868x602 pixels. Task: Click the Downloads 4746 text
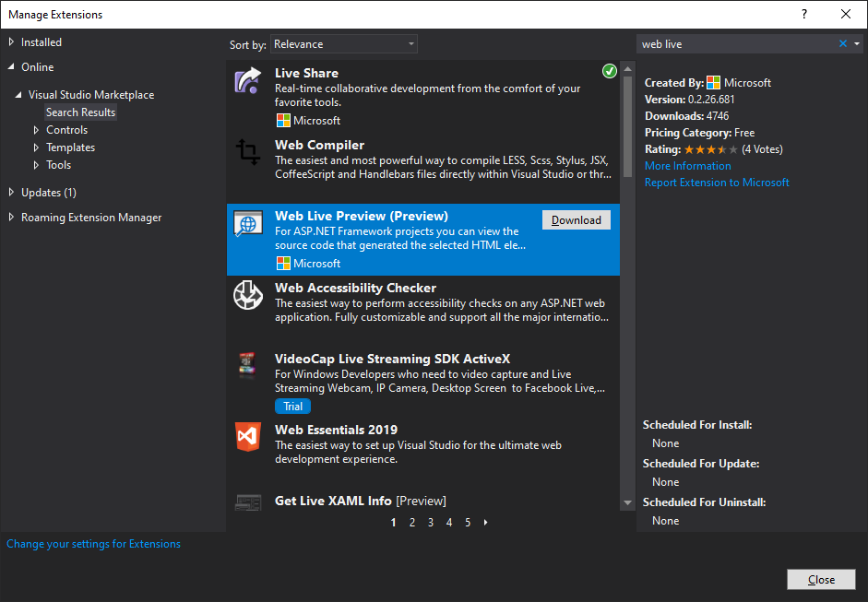pos(686,116)
